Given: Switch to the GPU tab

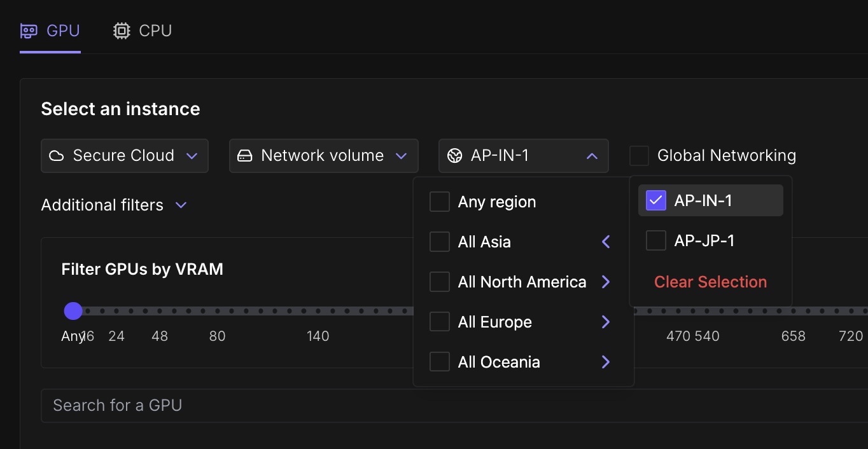Looking at the screenshot, I should click(x=50, y=31).
